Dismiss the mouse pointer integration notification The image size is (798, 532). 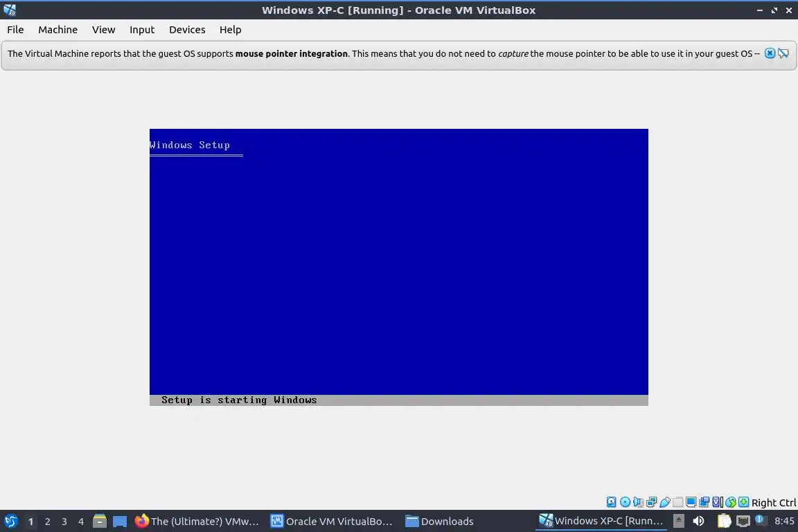(770, 53)
